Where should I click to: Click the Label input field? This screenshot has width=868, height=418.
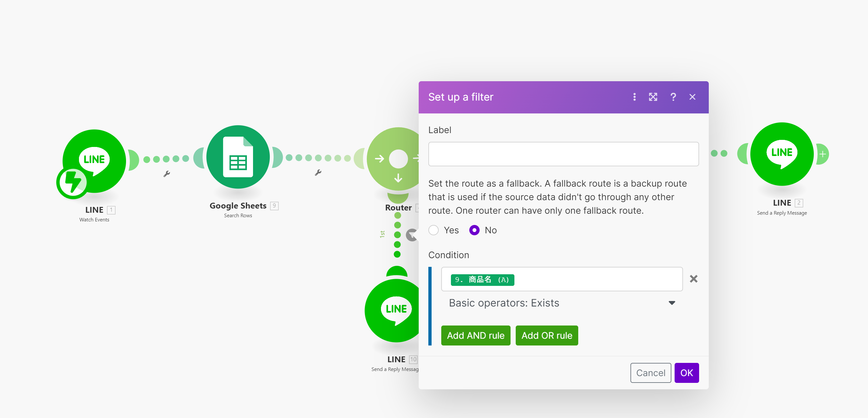563,154
